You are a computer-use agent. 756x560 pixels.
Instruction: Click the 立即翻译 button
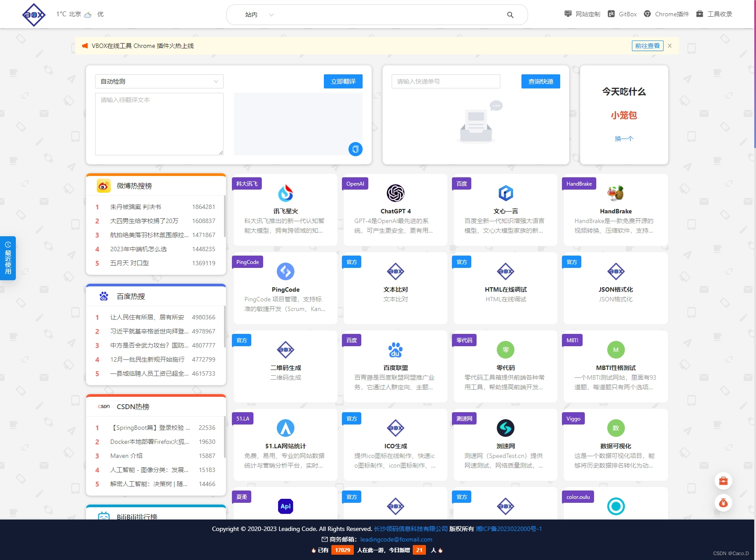point(343,81)
